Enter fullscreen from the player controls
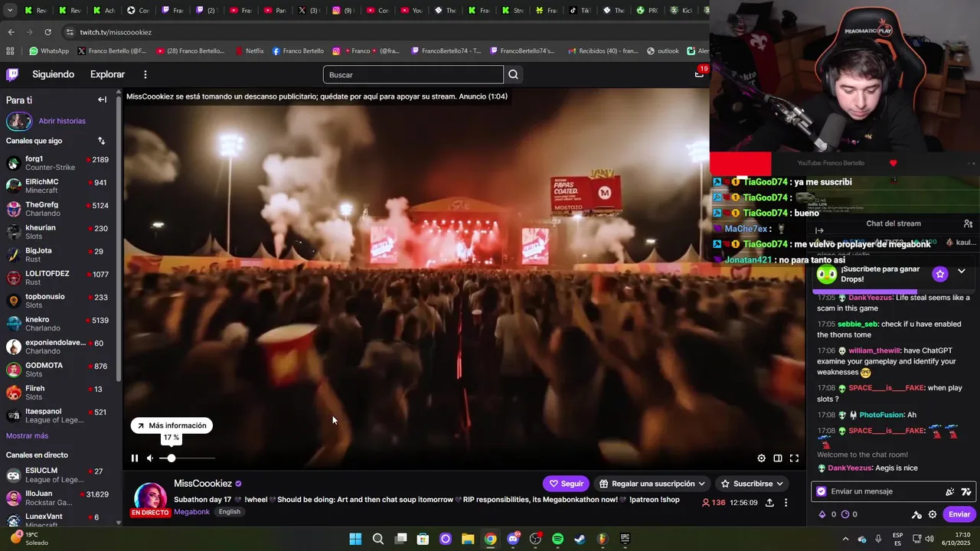This screenshot has height=551, width=980. tap(794, 458)
